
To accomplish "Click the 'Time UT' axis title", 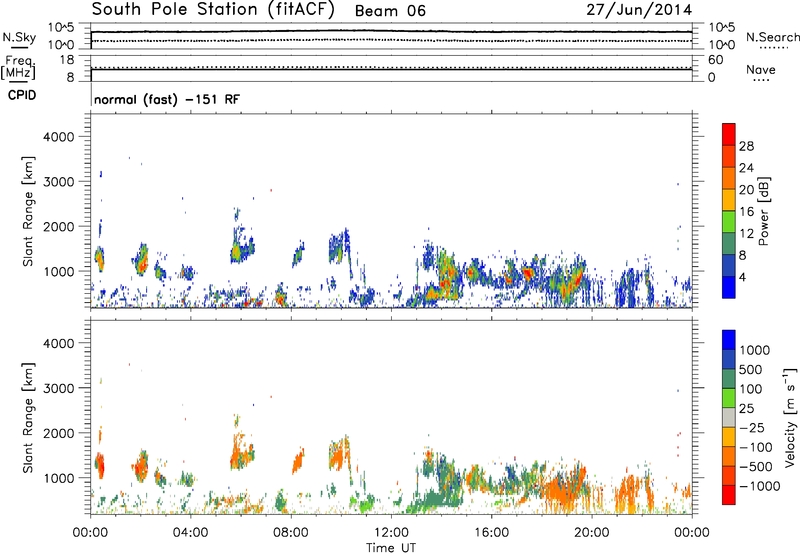I will point(391,548).
